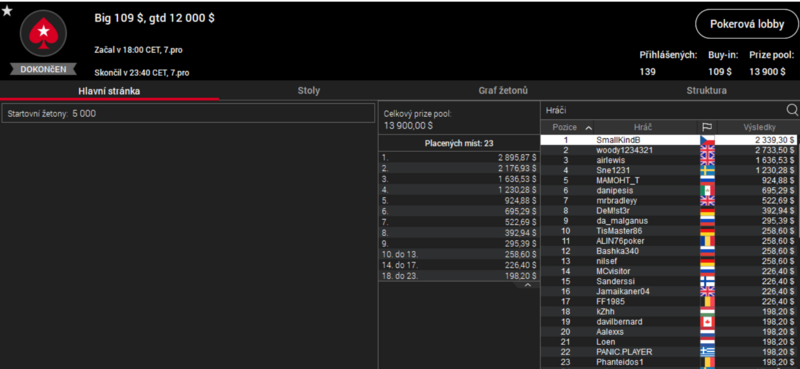Click the player search magnifier icon
800x369 pixels.
pos(791,110)
